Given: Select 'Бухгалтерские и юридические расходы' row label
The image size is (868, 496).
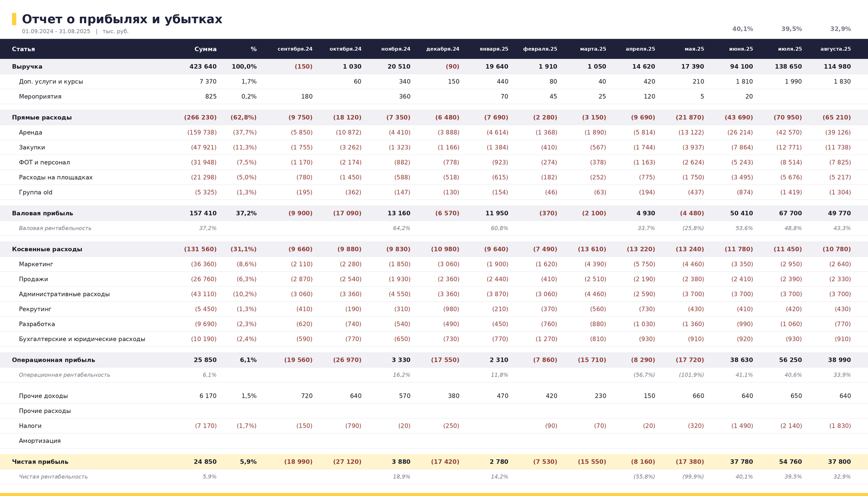Looking at the screenshot, I should 82,339.
